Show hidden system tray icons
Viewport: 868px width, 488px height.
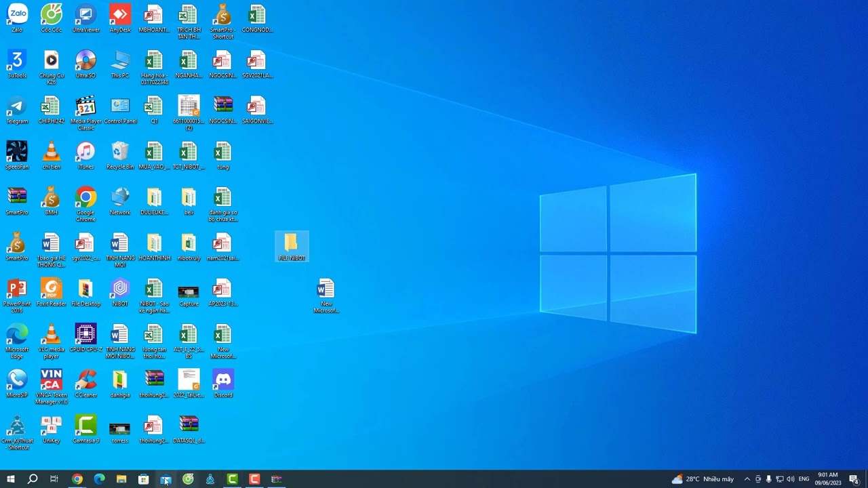(x=747, y=479)
